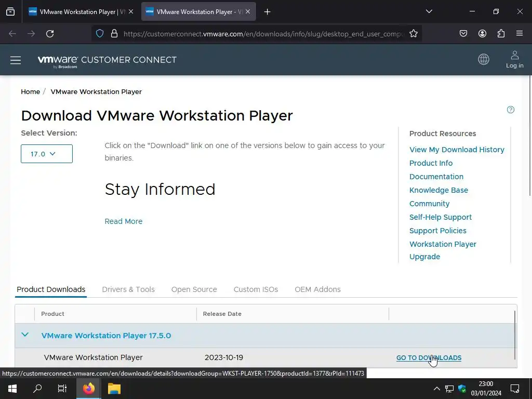The image size is (532, 399).
Task: Close the active VMware Workstation Player tab
Action: pos(248,11)
